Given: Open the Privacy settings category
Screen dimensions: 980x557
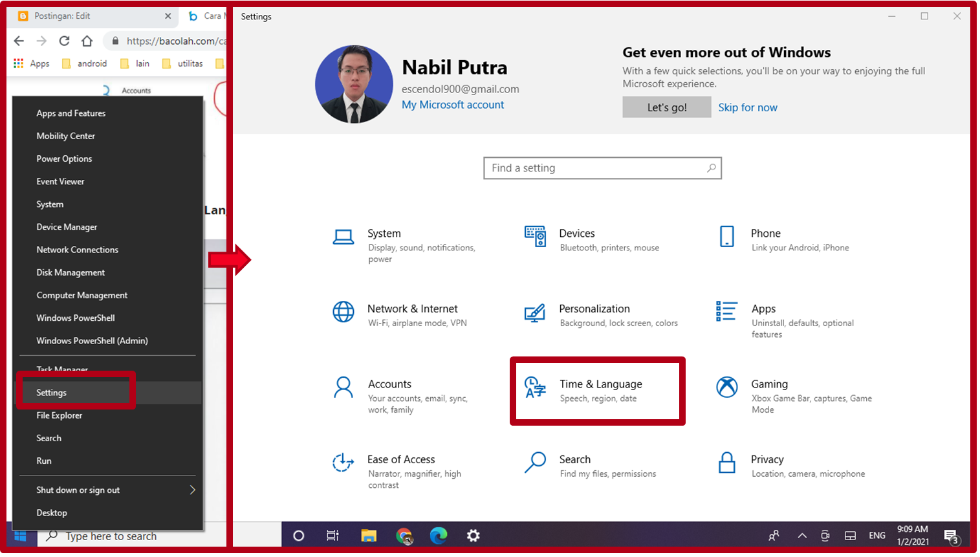Looking at the screenshot, I should point(767,459).
